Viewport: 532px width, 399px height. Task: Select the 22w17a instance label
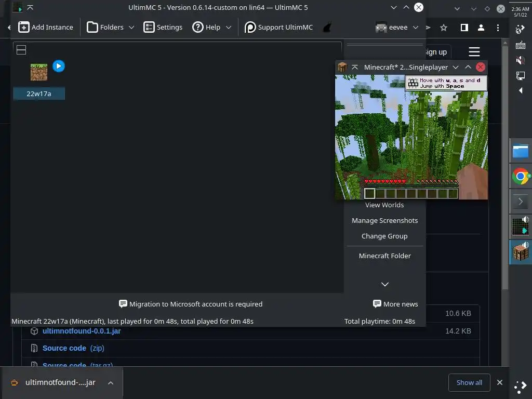pos(39,94)
